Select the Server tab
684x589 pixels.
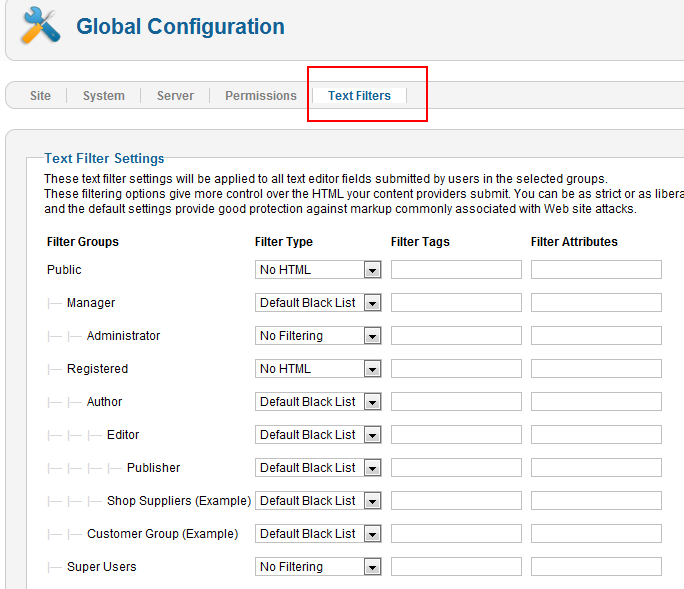175,96
